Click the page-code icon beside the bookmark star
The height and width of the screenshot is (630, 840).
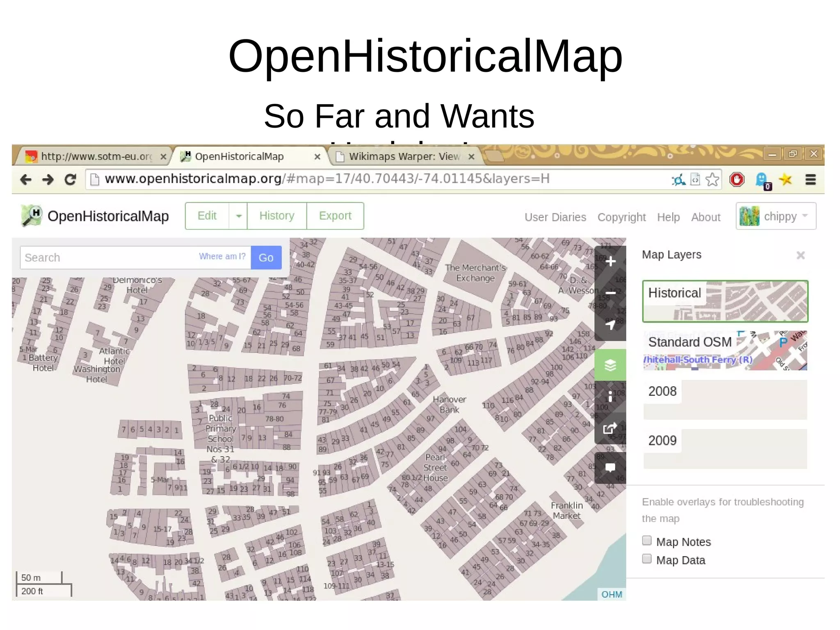[695, 179]
